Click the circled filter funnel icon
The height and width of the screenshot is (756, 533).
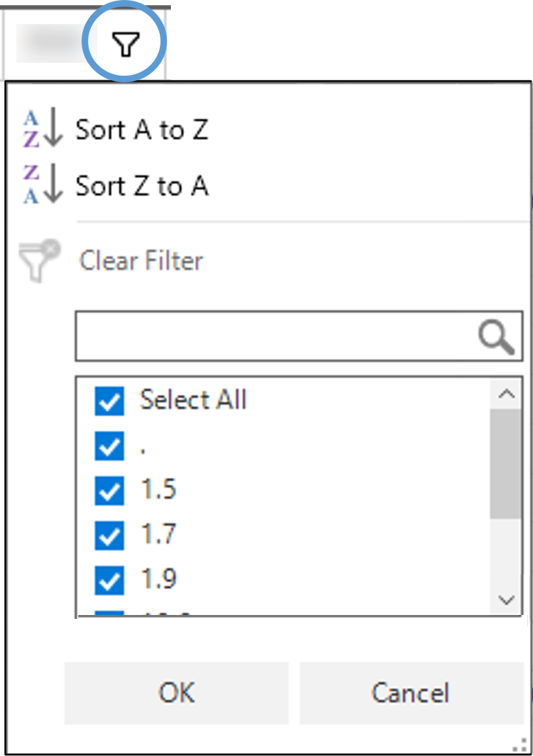[127, 42]
